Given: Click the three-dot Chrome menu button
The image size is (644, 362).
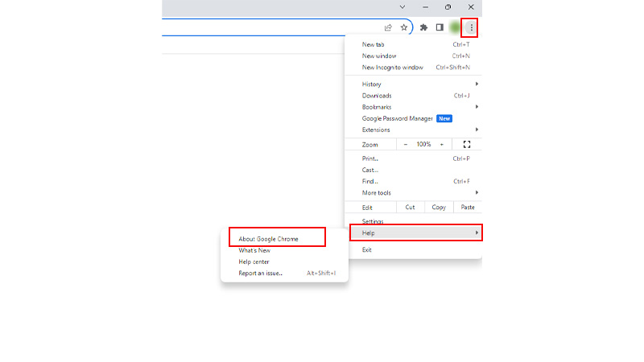Looking at the screenshot, I should 471,27.
